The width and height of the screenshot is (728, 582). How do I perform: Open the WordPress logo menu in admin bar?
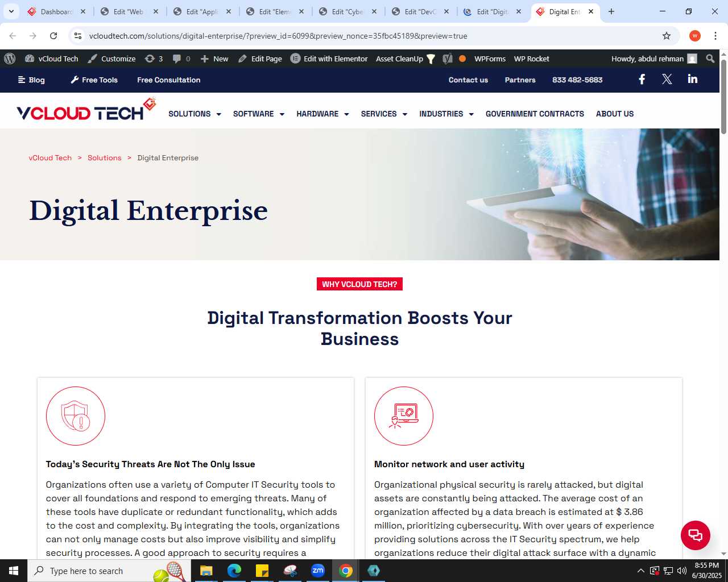(x=10, y=59)
